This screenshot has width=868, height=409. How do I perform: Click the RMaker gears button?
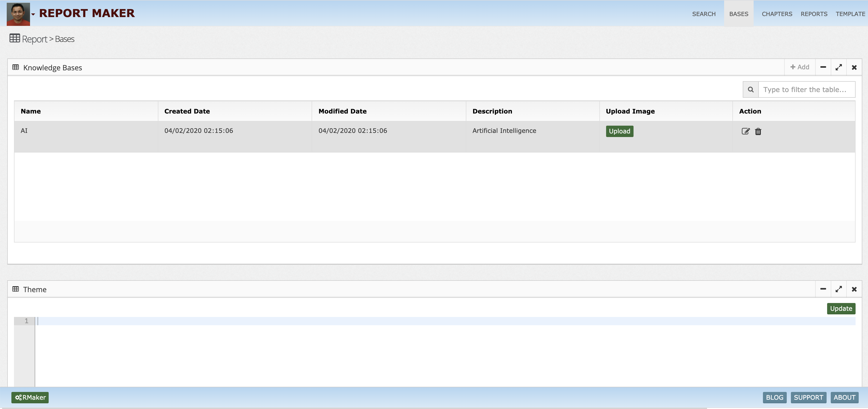click(30, 397)
